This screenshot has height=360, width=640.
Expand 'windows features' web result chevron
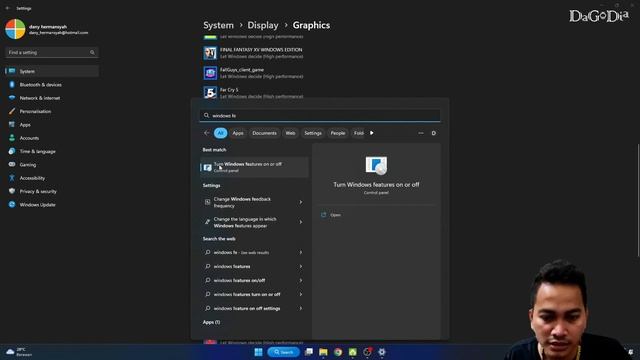coord(301,267)
